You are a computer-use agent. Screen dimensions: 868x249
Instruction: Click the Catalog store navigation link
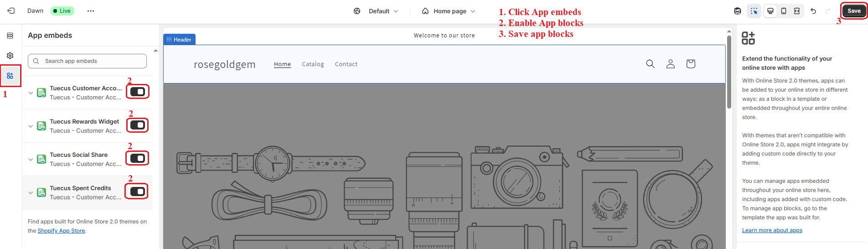[x=313, y=64]
